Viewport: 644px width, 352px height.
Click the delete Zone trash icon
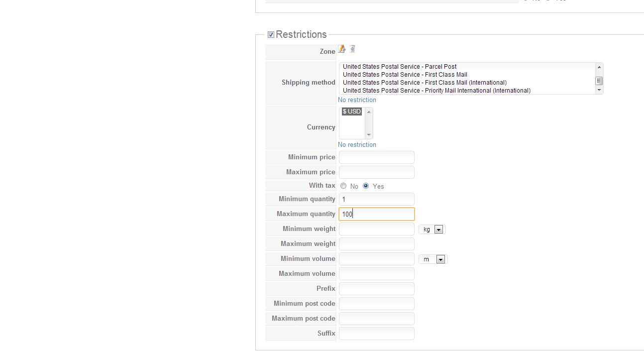(x=352, y=49)
